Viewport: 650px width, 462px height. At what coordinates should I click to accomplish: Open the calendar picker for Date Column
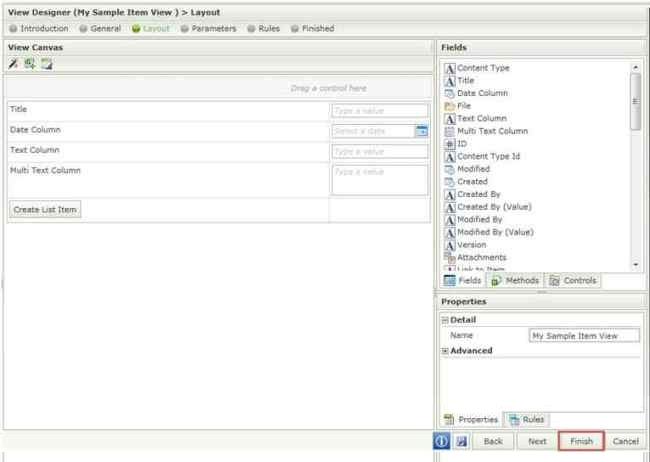pos(422,131)
